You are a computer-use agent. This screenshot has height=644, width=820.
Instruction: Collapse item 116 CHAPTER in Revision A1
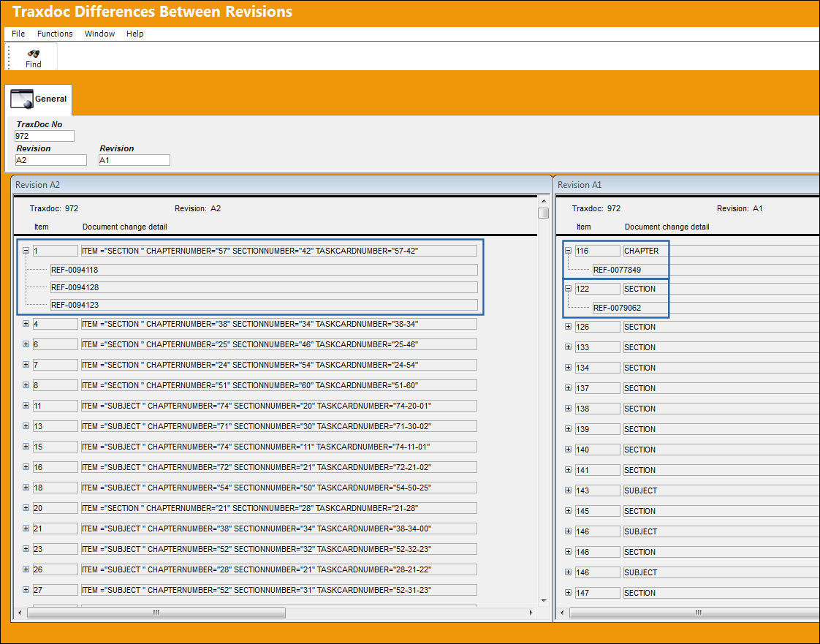click(x=568, y=251)
